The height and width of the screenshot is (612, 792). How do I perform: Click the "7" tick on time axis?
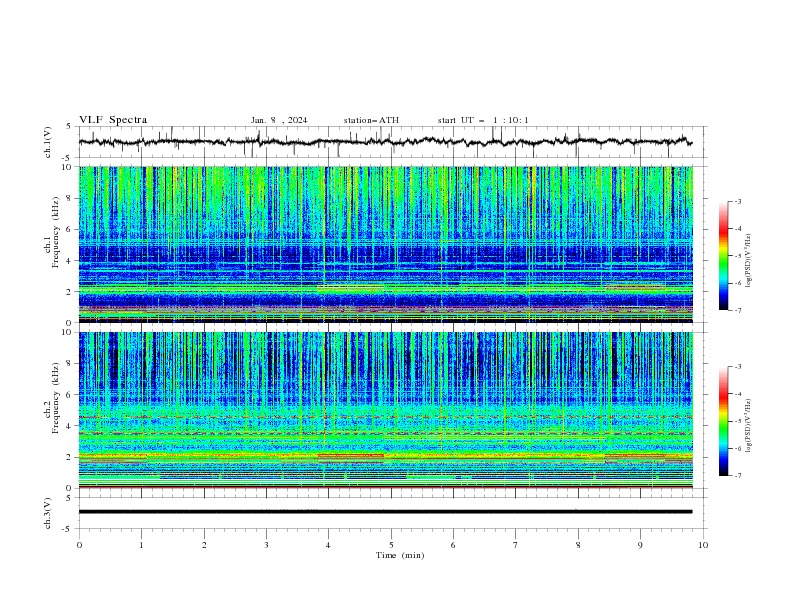point(516,545)
